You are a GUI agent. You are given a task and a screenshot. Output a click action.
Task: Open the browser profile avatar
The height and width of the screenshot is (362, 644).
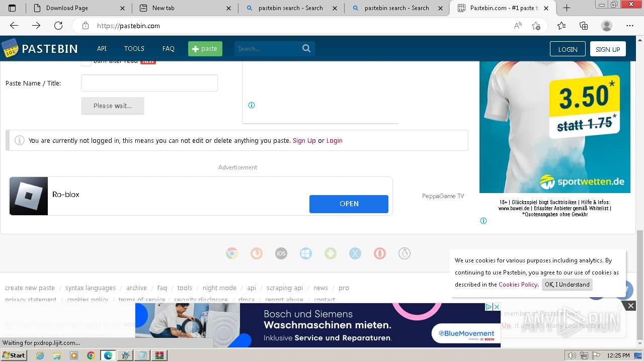coord(607,26)
